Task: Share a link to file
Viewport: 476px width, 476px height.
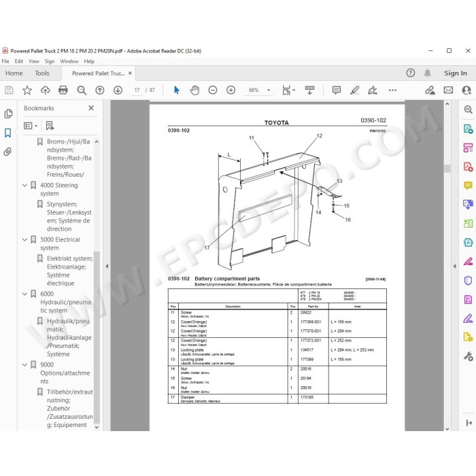Action: pos(430,90)
